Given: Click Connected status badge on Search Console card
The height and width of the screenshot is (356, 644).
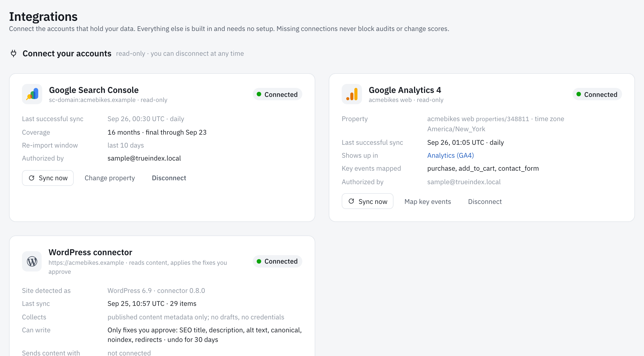Looking at the screenshot, I should (x=278, y=94).
